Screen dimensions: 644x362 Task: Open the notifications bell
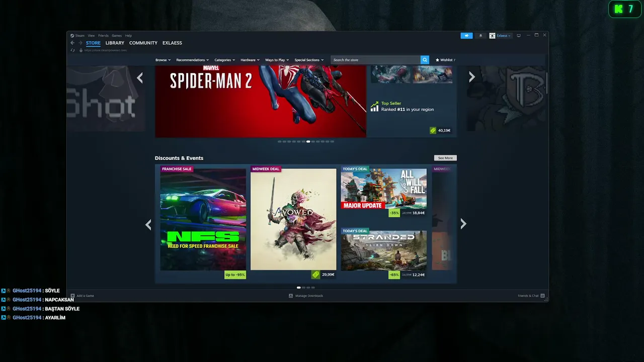(x=480, y=36)
